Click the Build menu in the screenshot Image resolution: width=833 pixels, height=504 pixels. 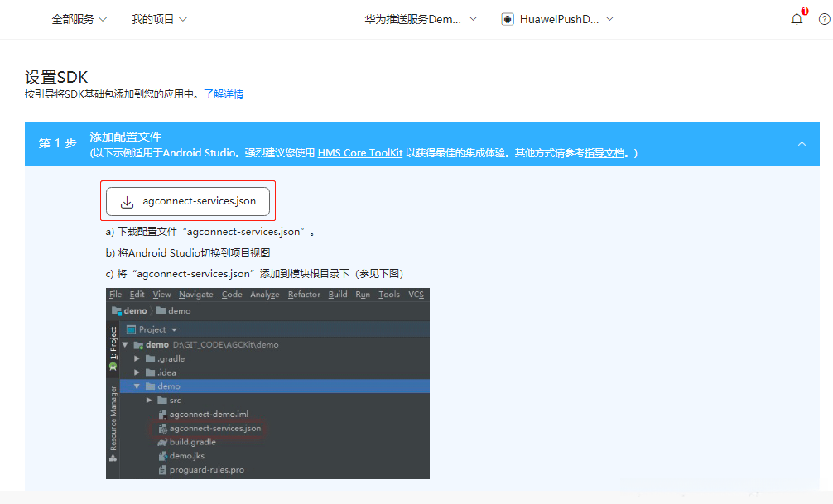pyautogui.click(x=337, y=295)
